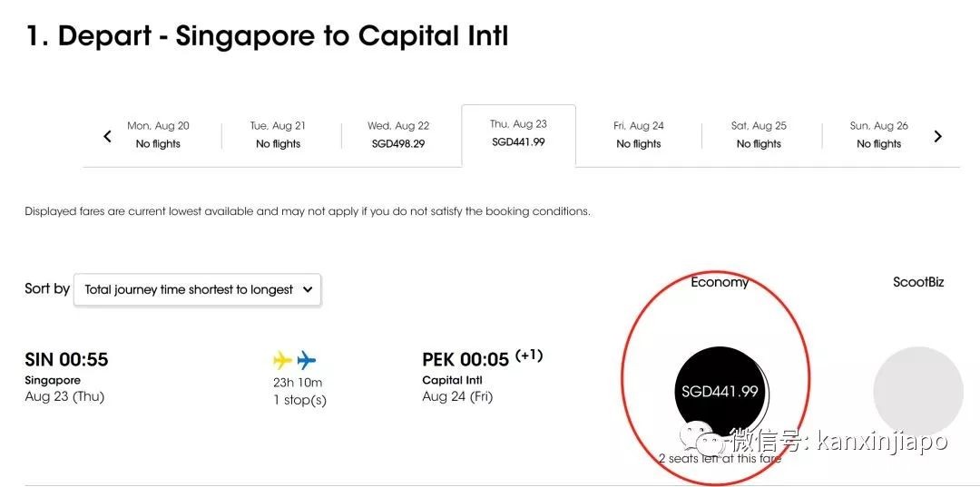Click the 1 stop(s) flight detail

[299, 400]
